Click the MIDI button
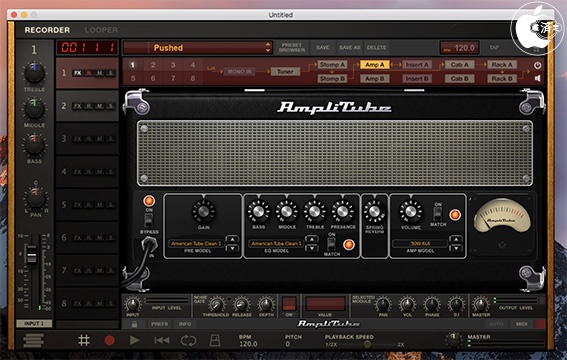Image resolution: width=567 pixels, height=360 pixels. (x=521, y=324)
